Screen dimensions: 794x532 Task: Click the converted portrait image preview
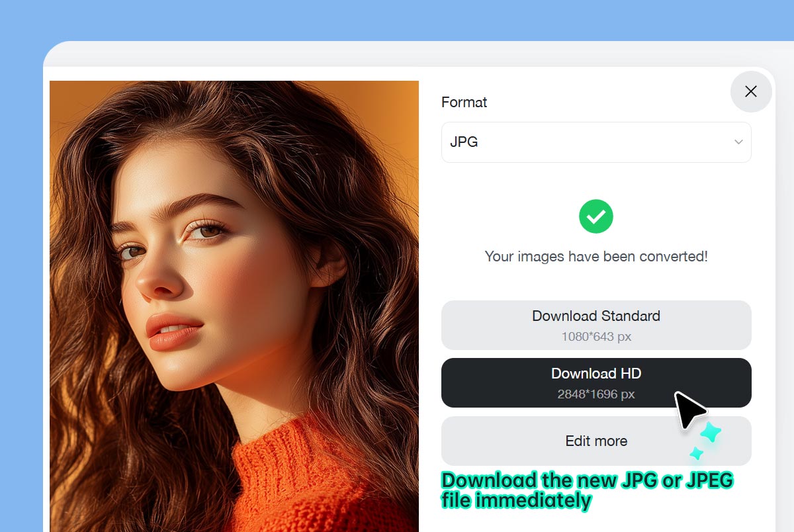234,306
